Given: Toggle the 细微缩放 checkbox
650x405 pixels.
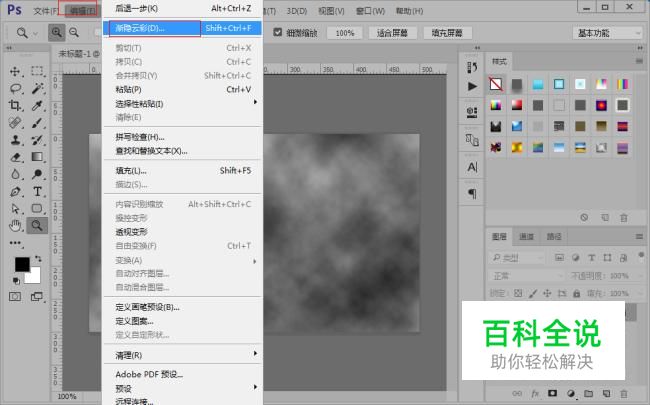Looking at the screenshot, I should pos(278,32).
